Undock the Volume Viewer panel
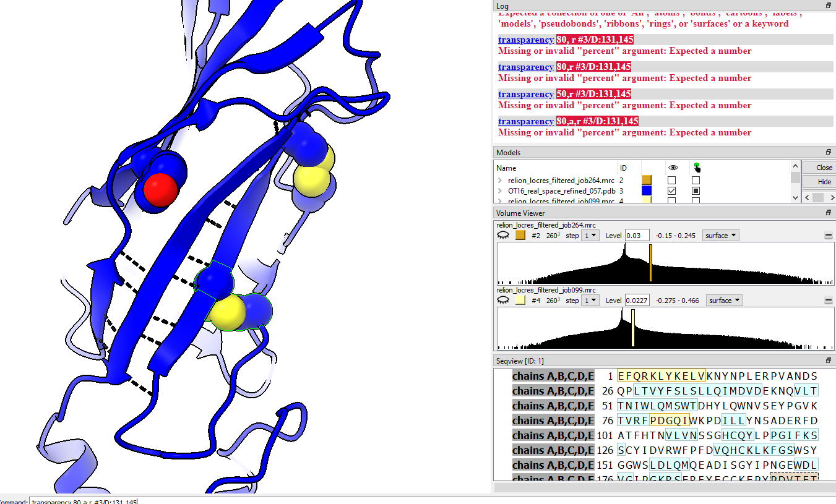 (829, 213)
